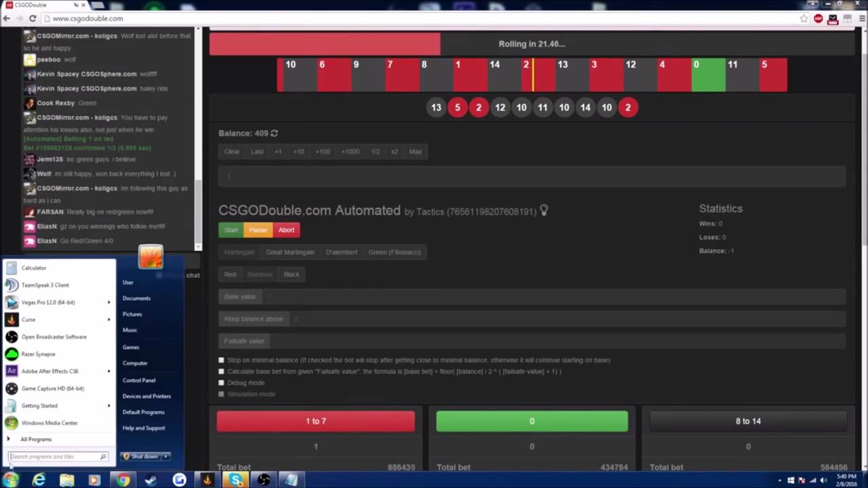Image resolution: width=868 pixels, height=488 pixels.
Task: Check 'Stop on minimal balance' option
Action: 221,360
